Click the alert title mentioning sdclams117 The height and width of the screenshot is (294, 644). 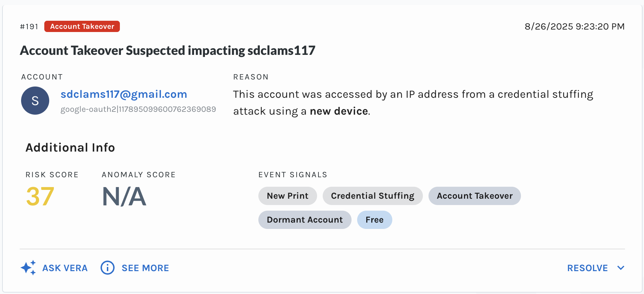click(168, 51)
